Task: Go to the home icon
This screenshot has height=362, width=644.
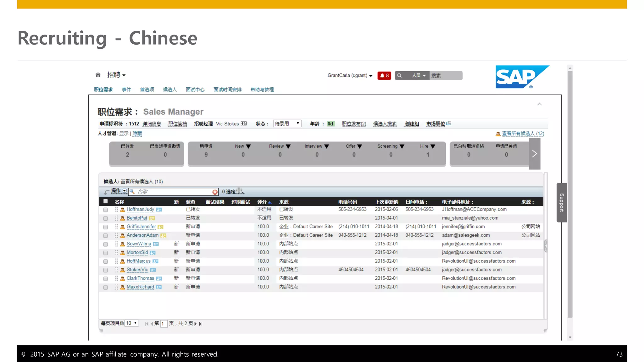Action: (98, 75)
